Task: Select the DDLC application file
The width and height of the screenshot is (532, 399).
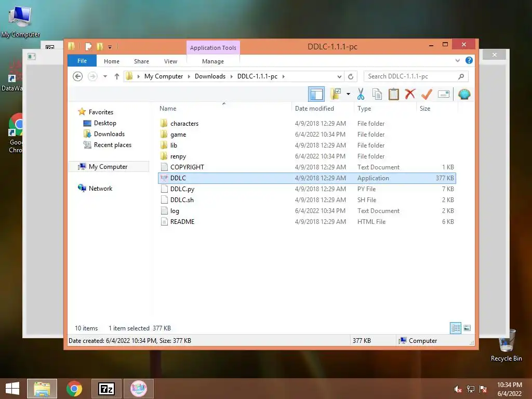Action: click(x=307, y=178)
